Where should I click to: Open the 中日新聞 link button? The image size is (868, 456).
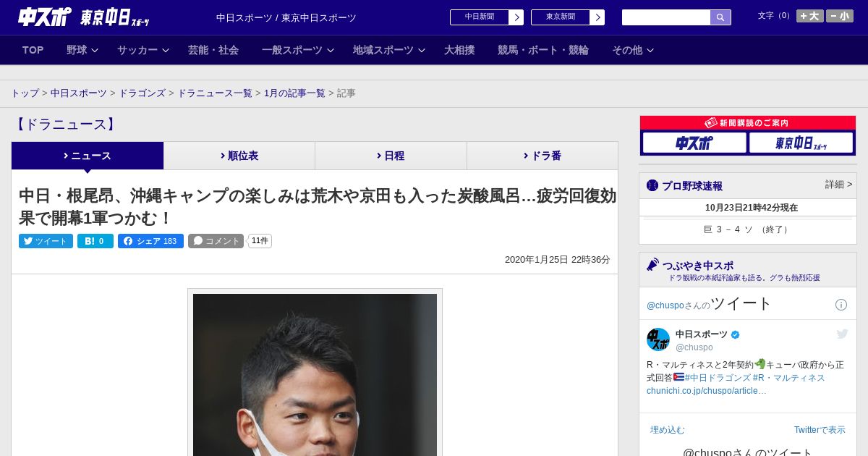coord(480,17)
